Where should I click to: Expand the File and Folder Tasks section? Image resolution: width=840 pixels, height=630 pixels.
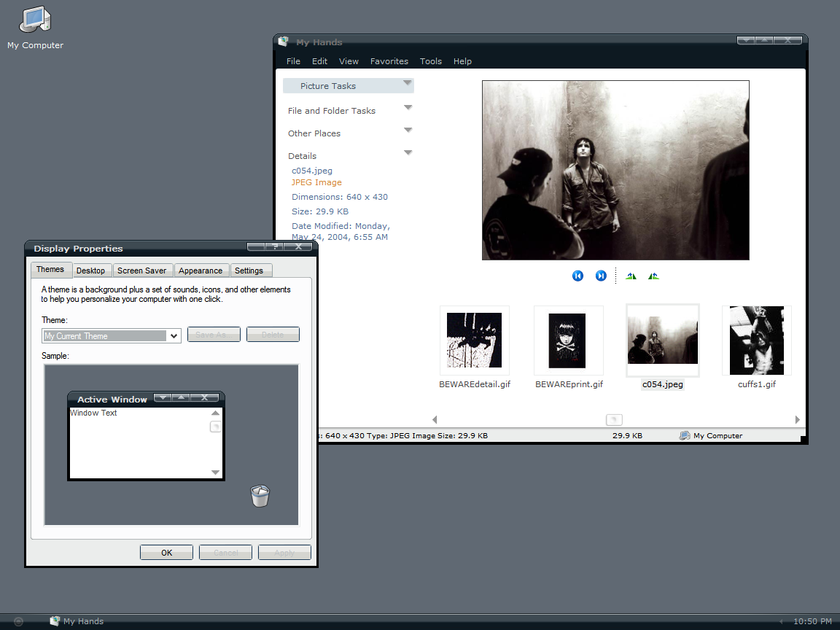408,108
